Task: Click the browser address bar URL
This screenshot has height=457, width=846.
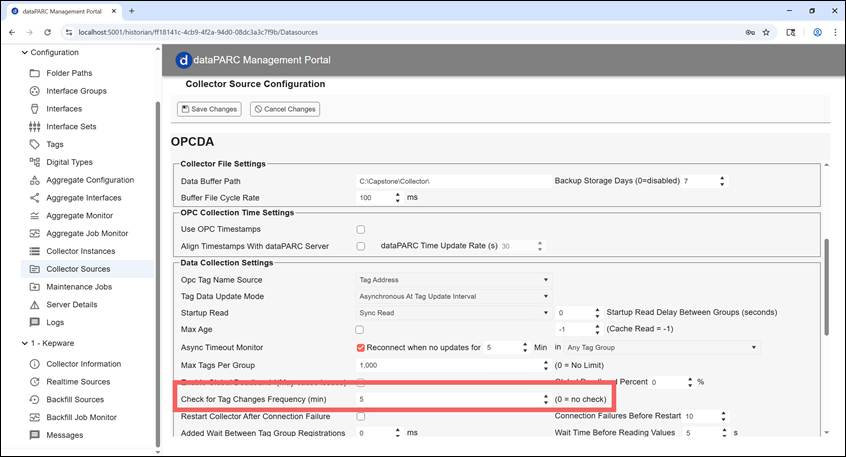Action: pyautogui.click(x=198, y=32)
